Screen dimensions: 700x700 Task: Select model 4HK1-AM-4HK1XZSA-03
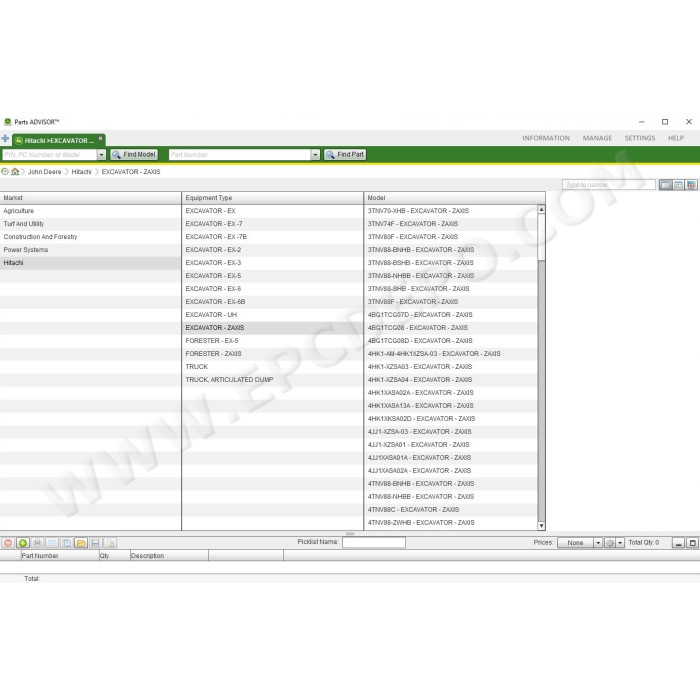[x=451, y=354]
